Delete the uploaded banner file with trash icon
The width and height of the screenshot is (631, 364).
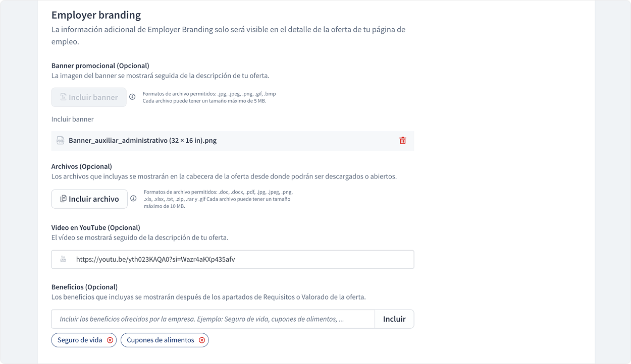tap(402, 141)
